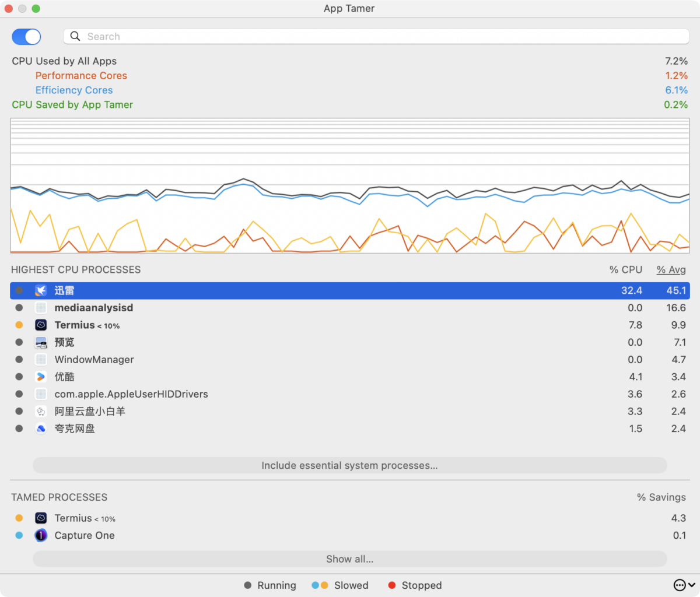700x597 pixels.
Task: Expand tamed processes with Show all
Action: [x=349, y=559]
